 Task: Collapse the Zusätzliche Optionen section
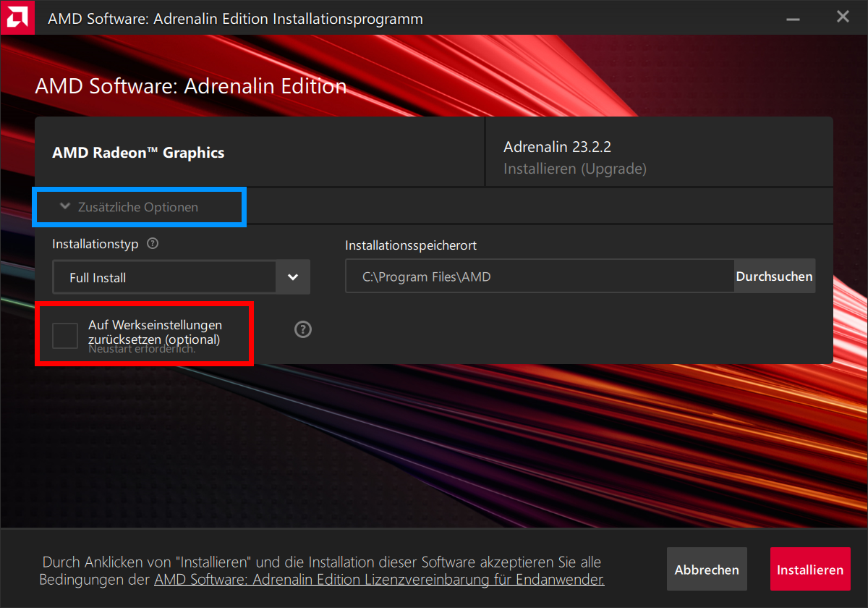(x=137, y=206)
